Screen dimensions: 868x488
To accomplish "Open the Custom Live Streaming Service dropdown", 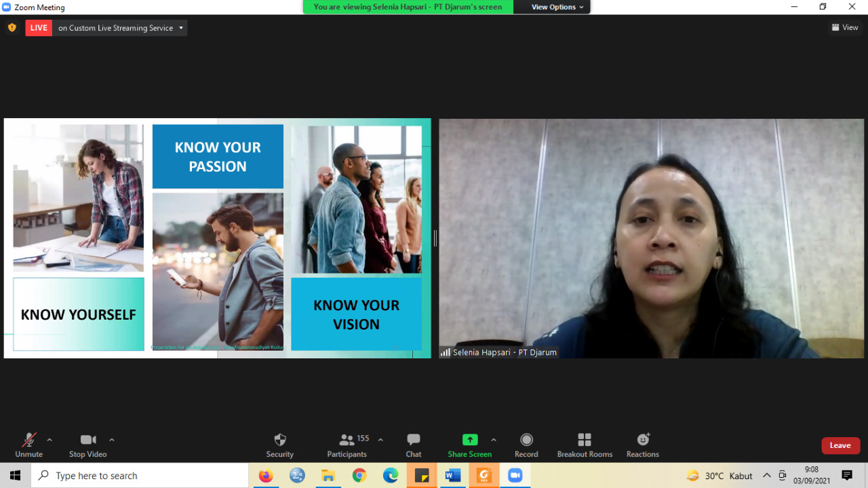I will pyautogui.click(x=120, y=28).
